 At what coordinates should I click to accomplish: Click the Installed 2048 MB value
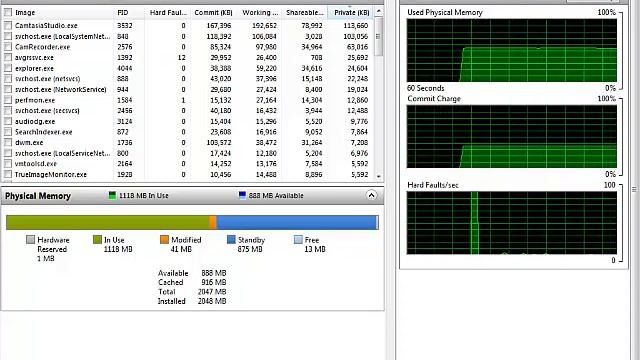(212, 301)
